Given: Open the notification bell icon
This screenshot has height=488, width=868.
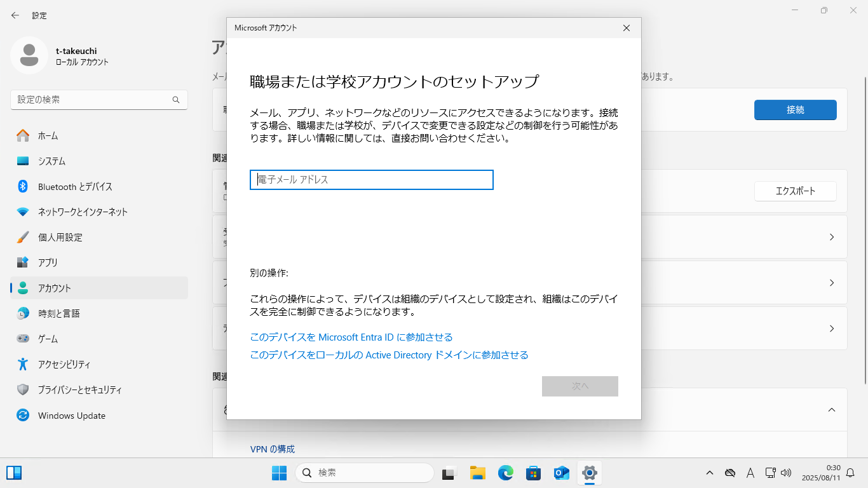Looking at the screenshot, I should 850,473.
